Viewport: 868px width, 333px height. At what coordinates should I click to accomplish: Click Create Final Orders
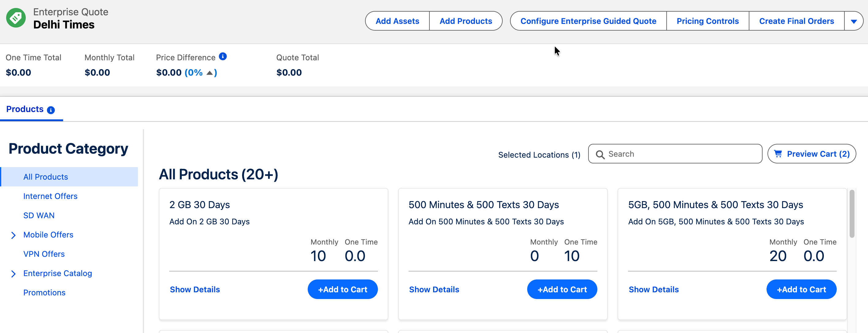click(797, 21)
